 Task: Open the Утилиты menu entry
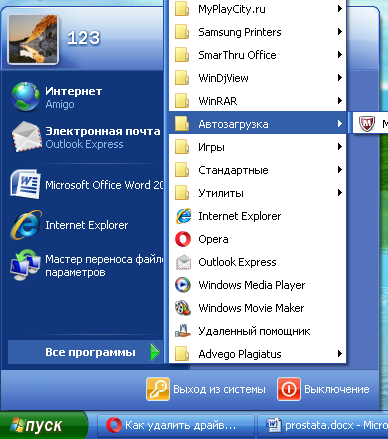click(x=258, y=193)
